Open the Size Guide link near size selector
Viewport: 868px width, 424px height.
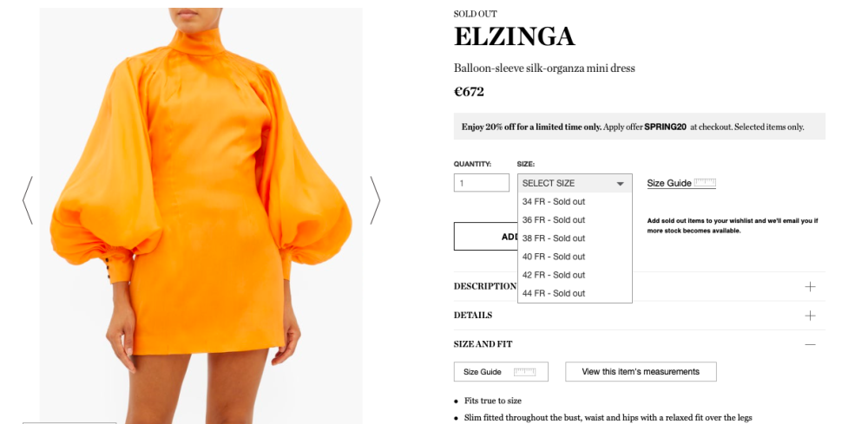click(669, 183)
